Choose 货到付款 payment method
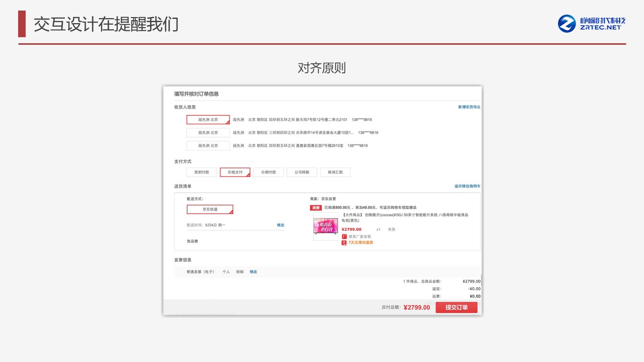 201,172
